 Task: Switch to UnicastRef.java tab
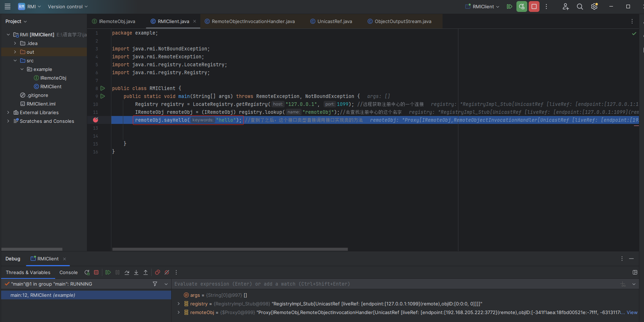(331, 21)
